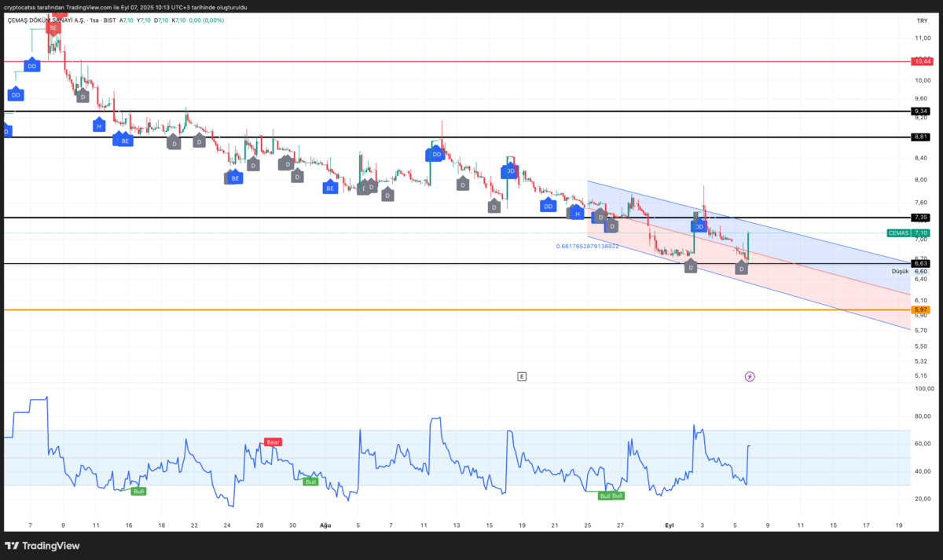The width and height of the screenshot is (943, 560).
Task: Click the green CEMAS 7,10 current price tag
Action: tap(909, 232)
